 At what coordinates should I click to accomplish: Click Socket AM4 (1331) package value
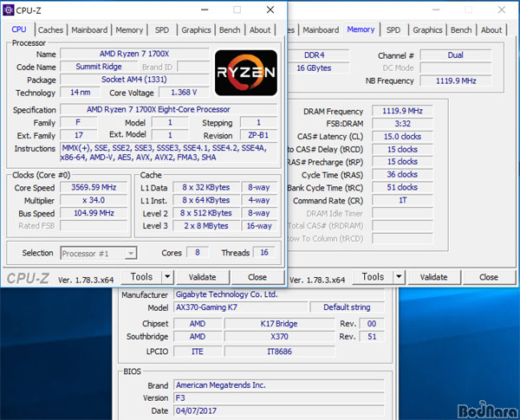click(x=134, y=80)
